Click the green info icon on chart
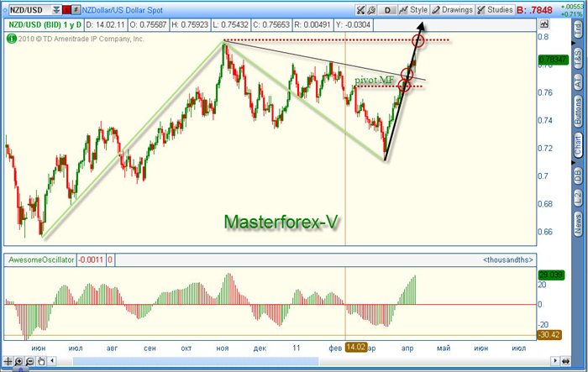 click(11, 39)
